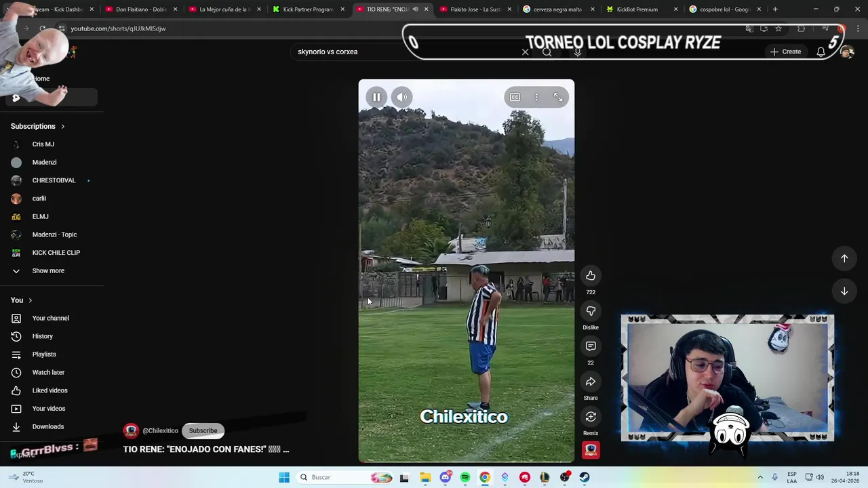Share the Short
Viewport: 868px width, 488px height.
tap(591, 381)
